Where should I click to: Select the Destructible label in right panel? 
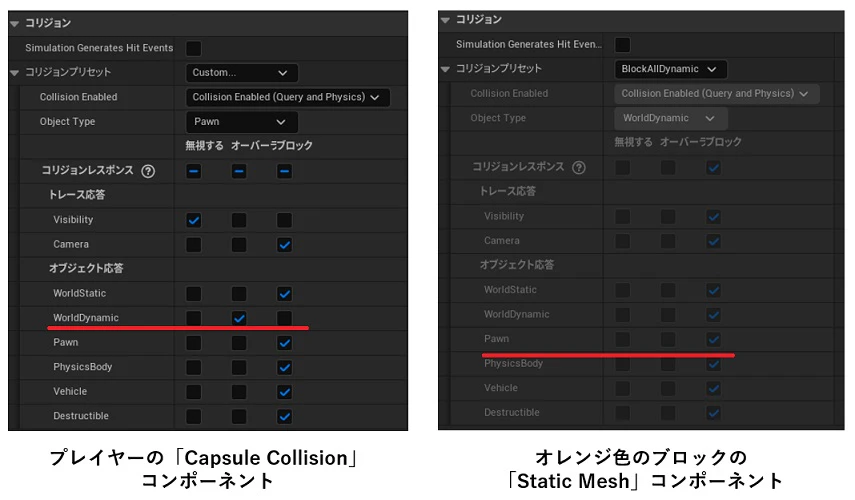coord(511,413)
